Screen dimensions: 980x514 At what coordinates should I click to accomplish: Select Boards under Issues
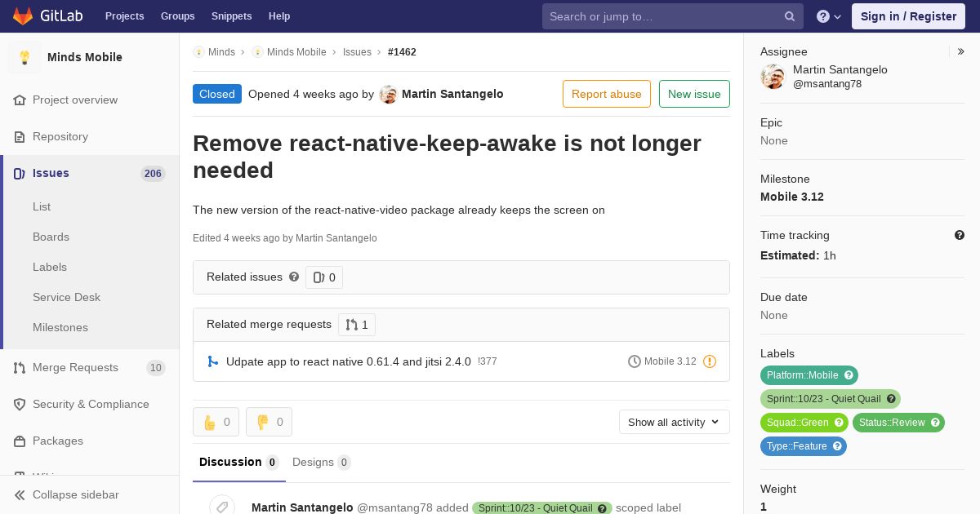[x=51, y=237]
